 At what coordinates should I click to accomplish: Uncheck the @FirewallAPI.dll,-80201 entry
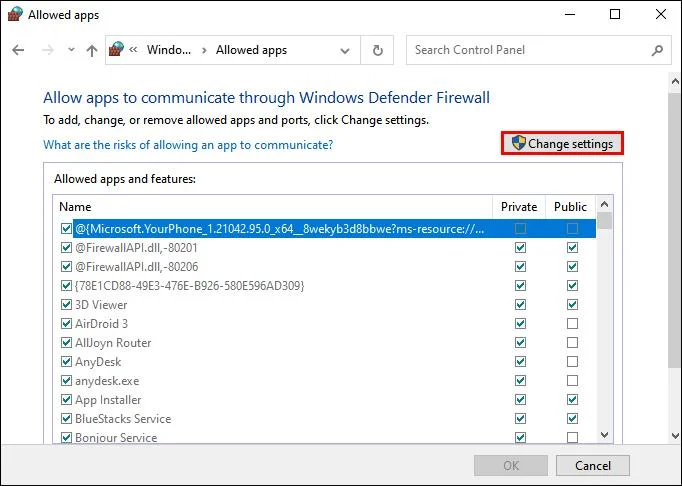[x=66, y=248]
